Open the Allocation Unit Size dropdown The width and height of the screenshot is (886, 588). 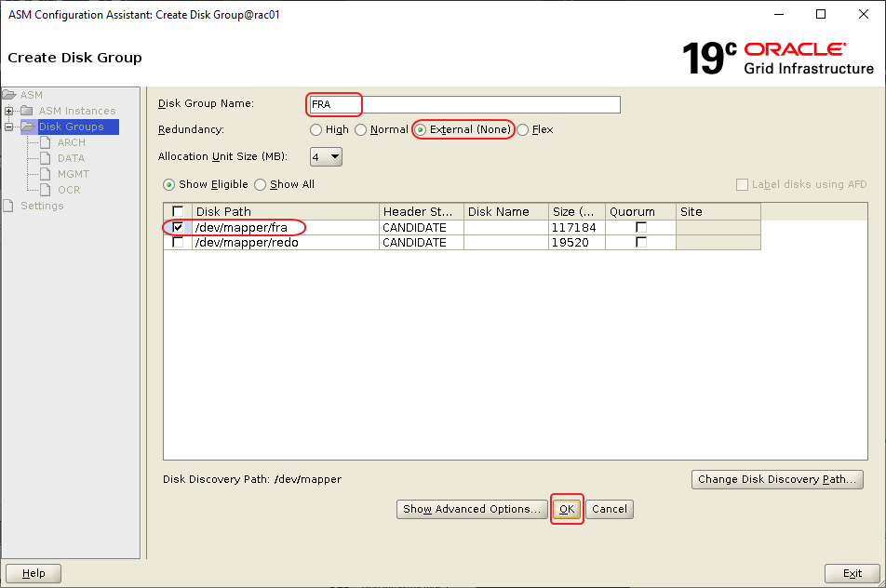click(326, 156)
